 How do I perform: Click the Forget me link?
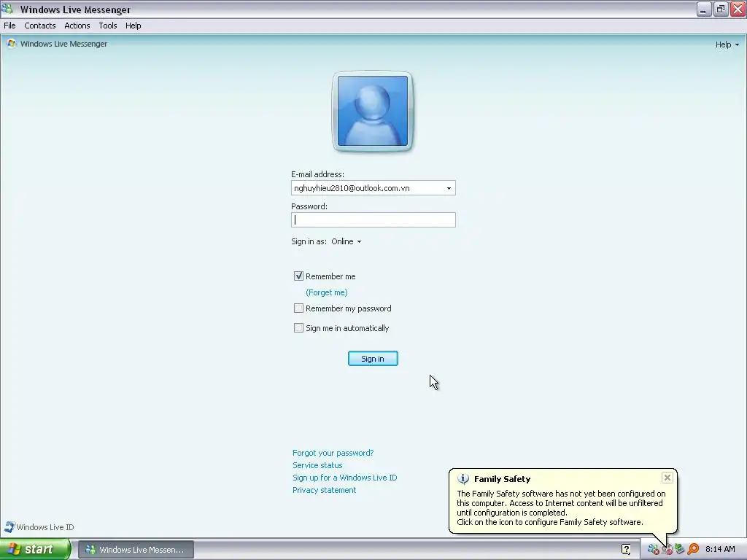[x=327, y=292]
